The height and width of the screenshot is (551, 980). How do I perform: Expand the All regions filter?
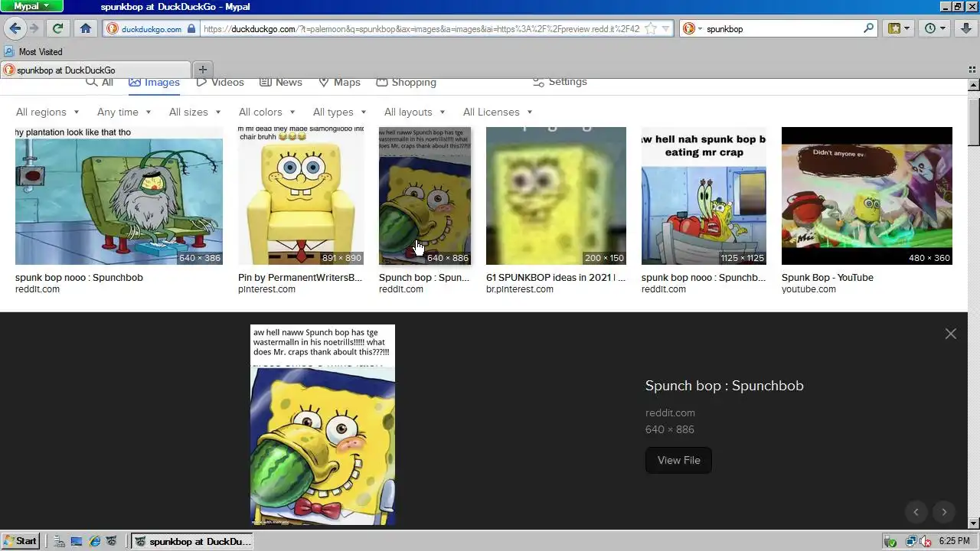47,112
